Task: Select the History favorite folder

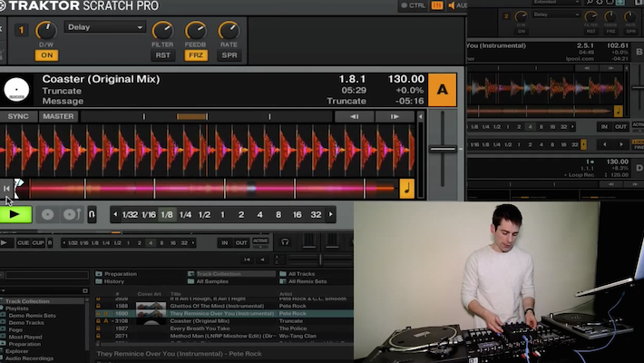Action: coord(114,281)
